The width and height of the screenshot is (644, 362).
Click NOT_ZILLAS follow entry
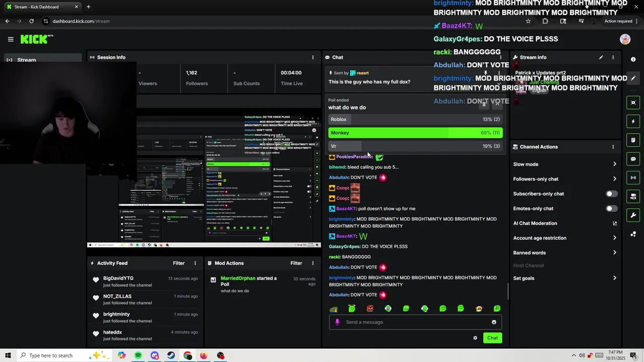[x=146, y=299]
